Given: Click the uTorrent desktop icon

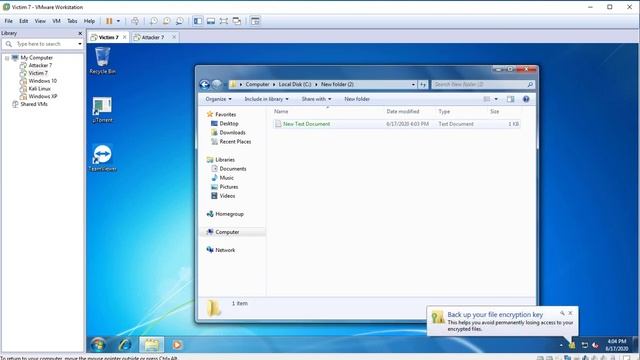Looking at the screenshot, I should (x=102, y=110).
